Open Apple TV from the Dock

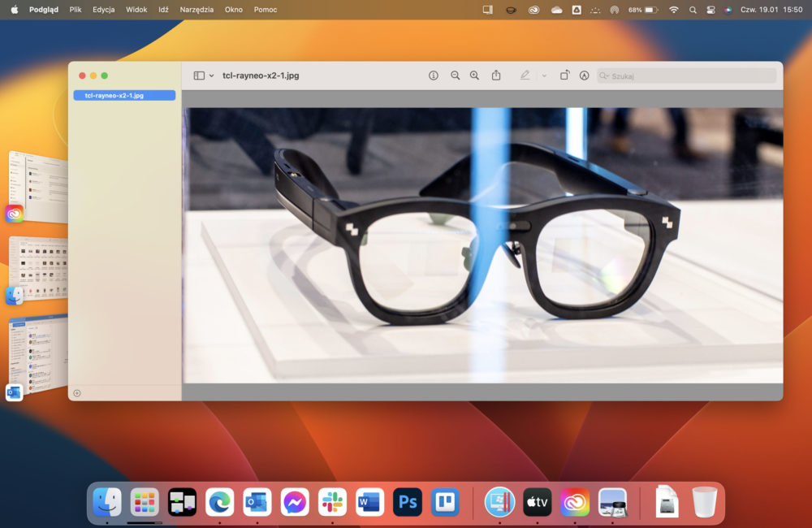coord(537,502)
